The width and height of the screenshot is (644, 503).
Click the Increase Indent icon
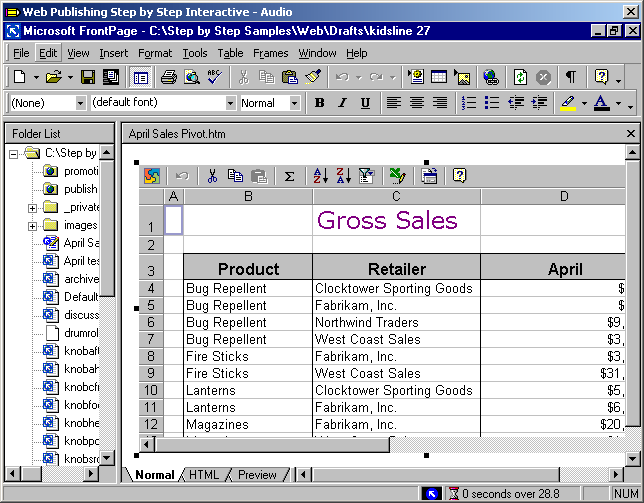coord(539,103)
